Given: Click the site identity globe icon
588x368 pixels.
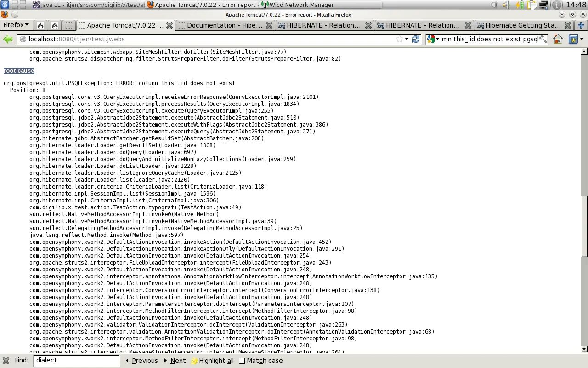Looking at the screenshot, I should tap(23, 39).
